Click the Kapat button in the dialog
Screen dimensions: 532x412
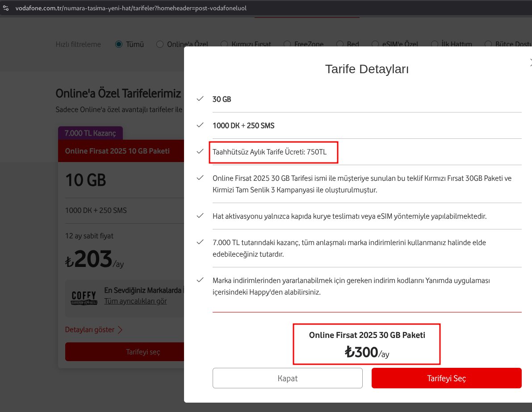pyautogui.click(x=287, y=378)
